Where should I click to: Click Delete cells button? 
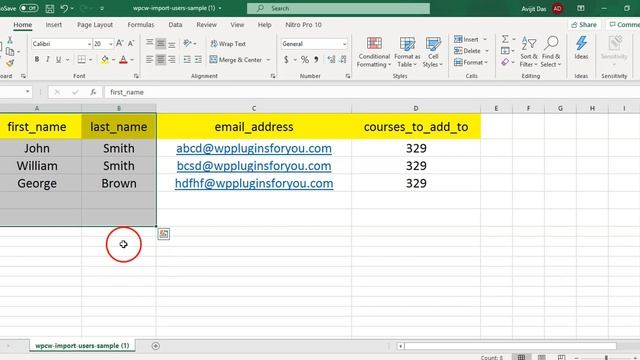point(468,51)
